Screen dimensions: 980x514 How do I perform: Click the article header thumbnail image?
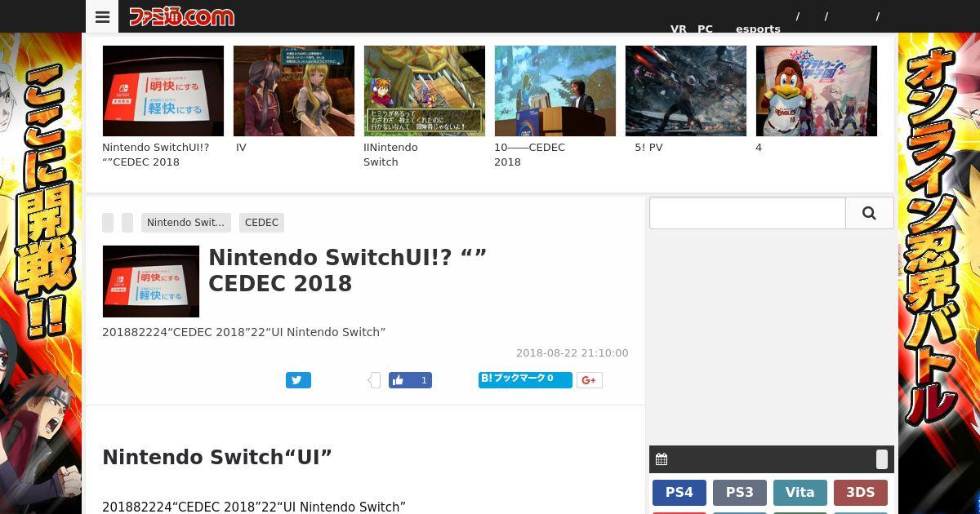(151, 281)
